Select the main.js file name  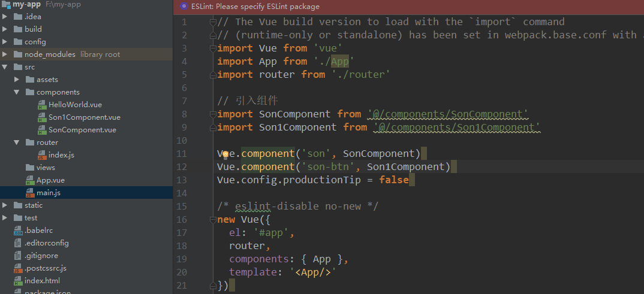[x=49, y=193]
